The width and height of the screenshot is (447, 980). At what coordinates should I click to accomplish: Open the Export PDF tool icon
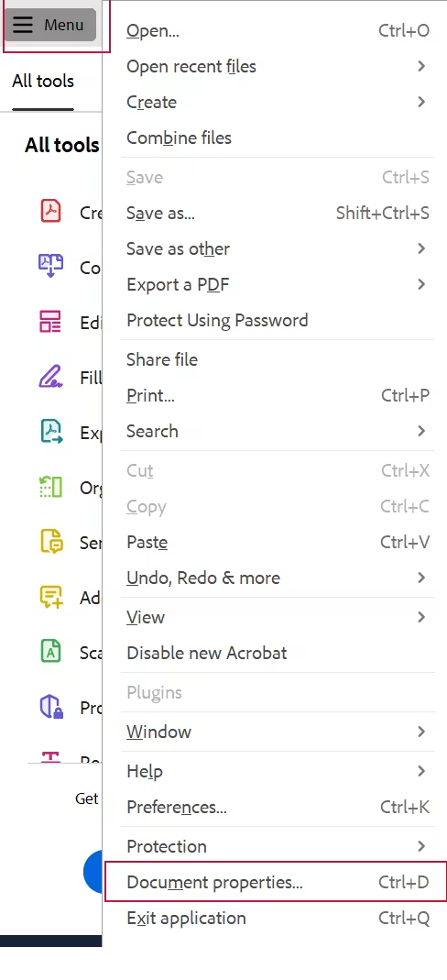[x=51, y=431]
